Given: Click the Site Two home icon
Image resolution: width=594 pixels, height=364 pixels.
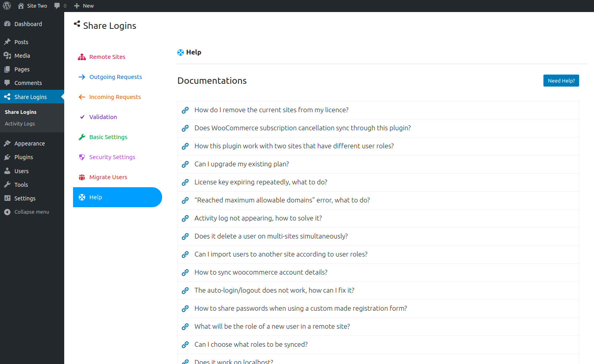Looking at the screenshot, I should pos(21,6).
